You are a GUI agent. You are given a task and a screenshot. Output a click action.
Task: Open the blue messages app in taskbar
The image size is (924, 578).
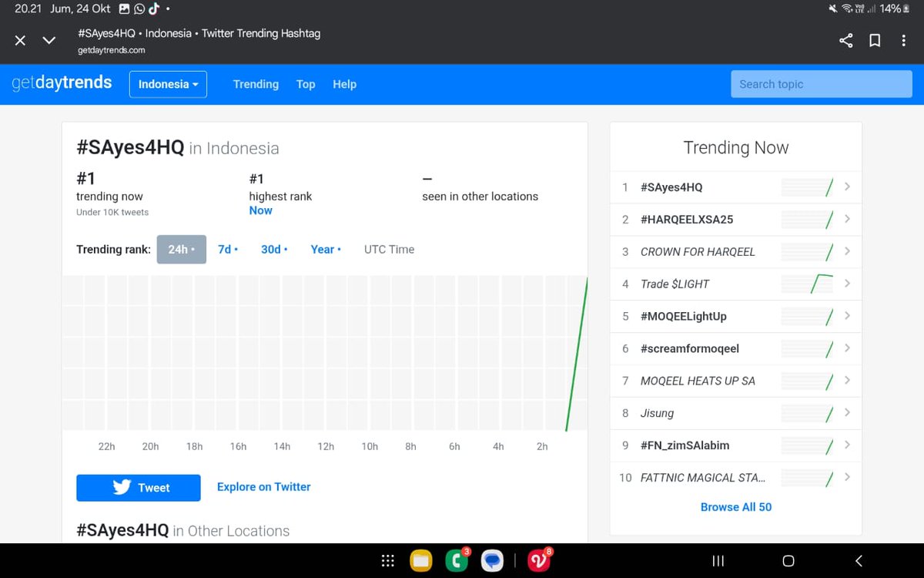click(x=493, y=561)
